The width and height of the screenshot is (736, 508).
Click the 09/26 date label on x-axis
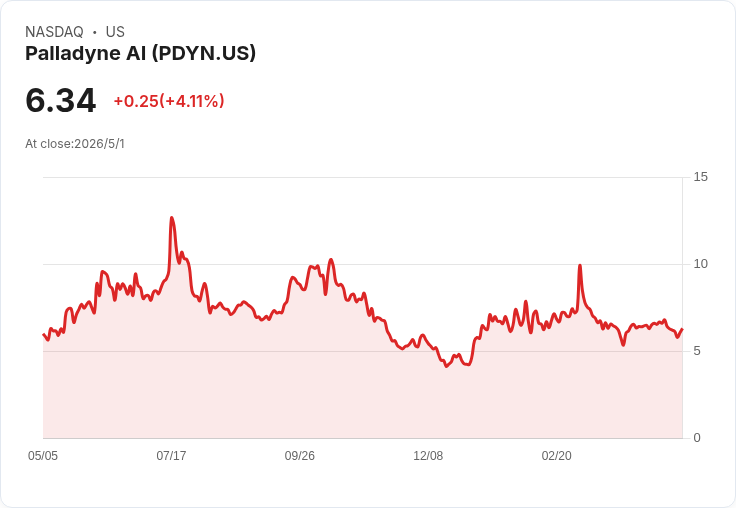pos(299,455)
